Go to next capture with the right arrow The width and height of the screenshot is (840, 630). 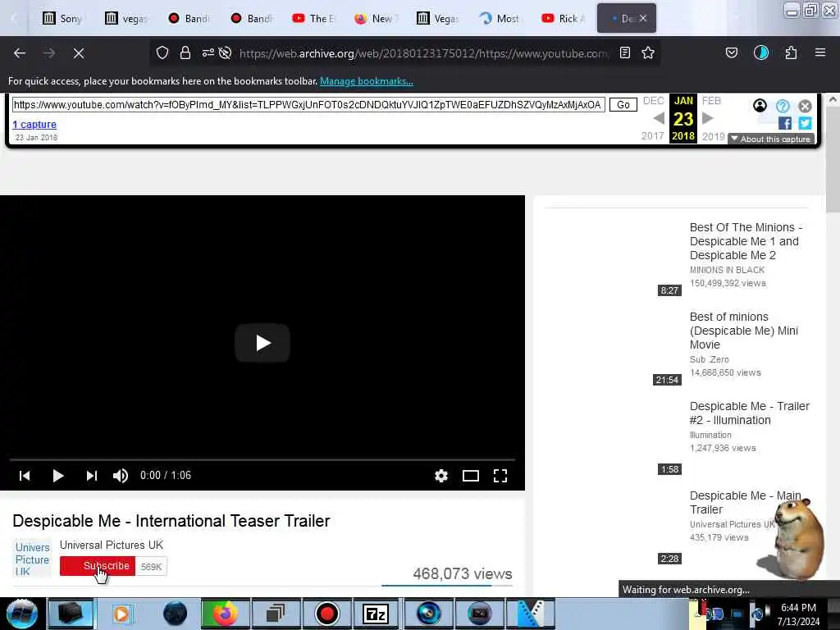[x=708, y=118]
